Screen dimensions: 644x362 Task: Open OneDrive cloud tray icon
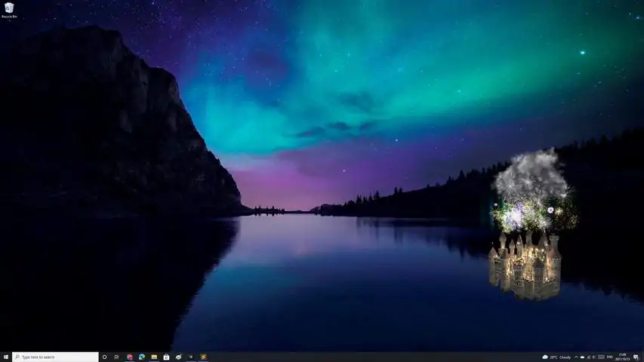point(583,357)
